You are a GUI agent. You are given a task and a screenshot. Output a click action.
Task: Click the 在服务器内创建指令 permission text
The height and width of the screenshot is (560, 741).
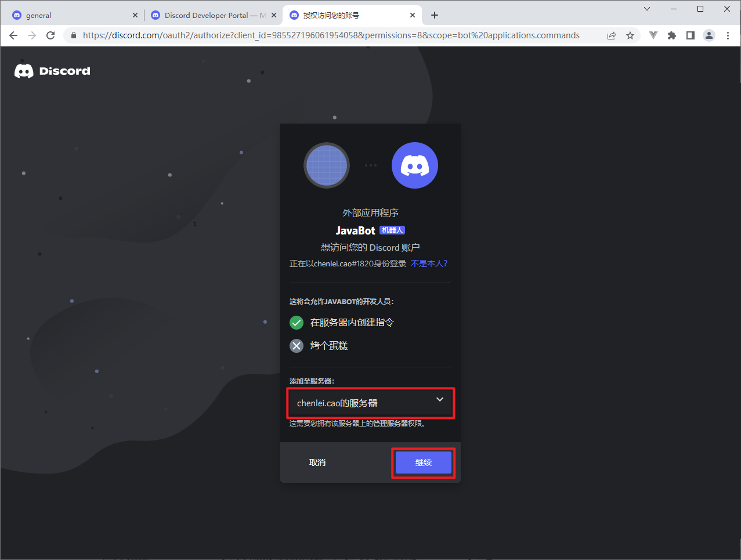point(352,323)
